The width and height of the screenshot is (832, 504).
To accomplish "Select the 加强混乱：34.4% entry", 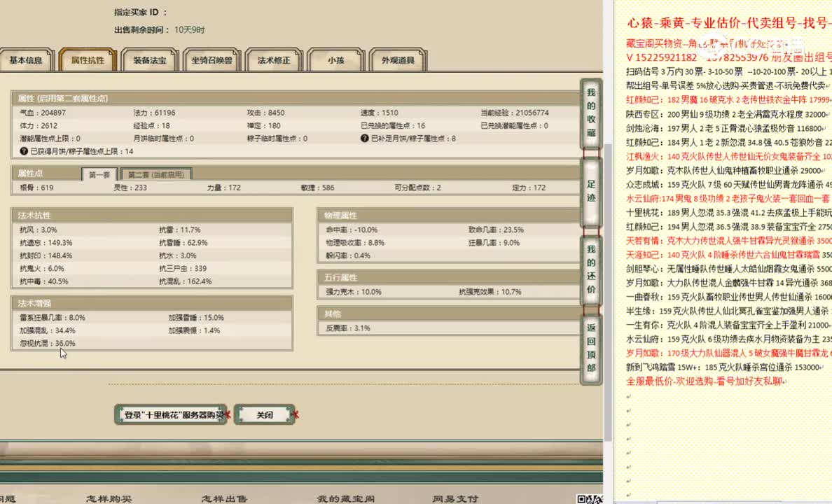I will (x=48, y=330).
